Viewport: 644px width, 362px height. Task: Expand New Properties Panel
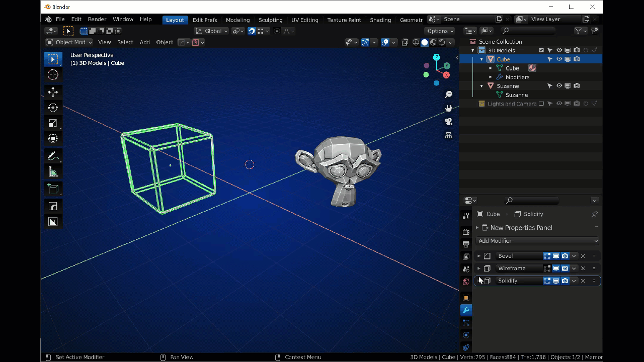coord(477,228)
